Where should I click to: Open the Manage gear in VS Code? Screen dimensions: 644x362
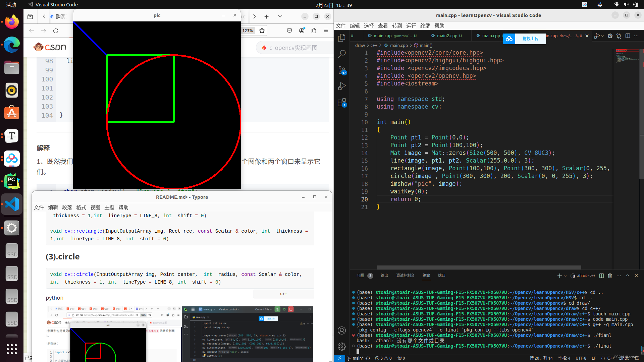click(x=342, y=347)
